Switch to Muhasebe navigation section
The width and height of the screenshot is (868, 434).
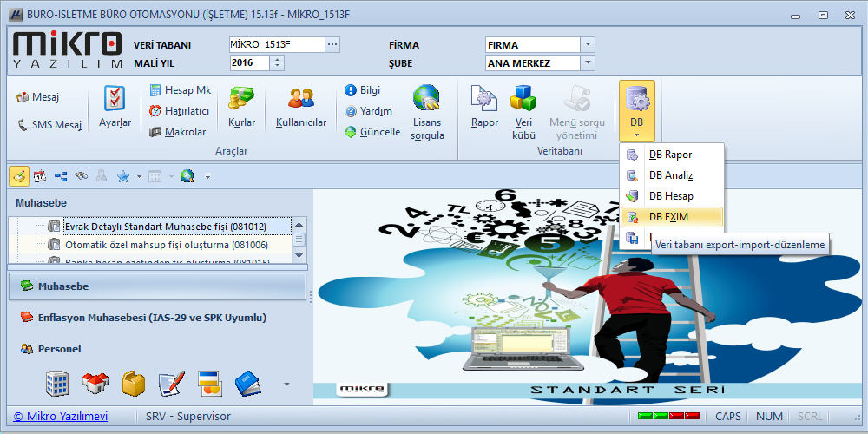coord(157,286)
